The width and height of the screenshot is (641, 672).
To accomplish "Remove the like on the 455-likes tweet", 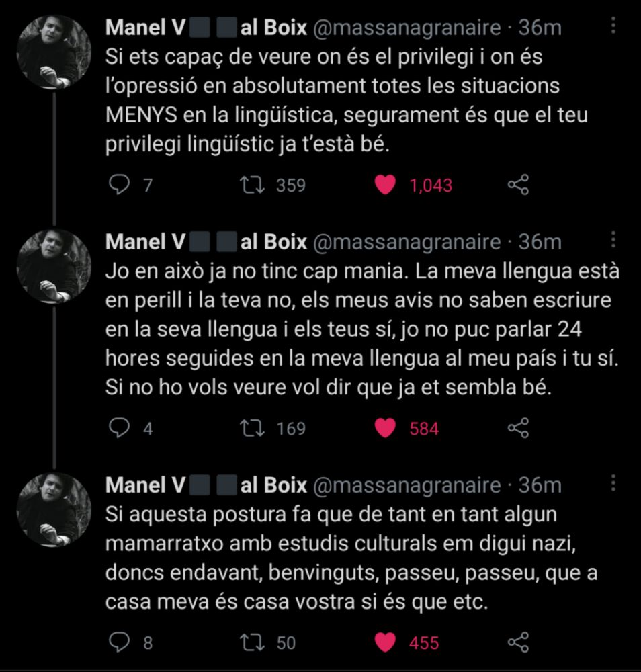I will pos(385,642).
